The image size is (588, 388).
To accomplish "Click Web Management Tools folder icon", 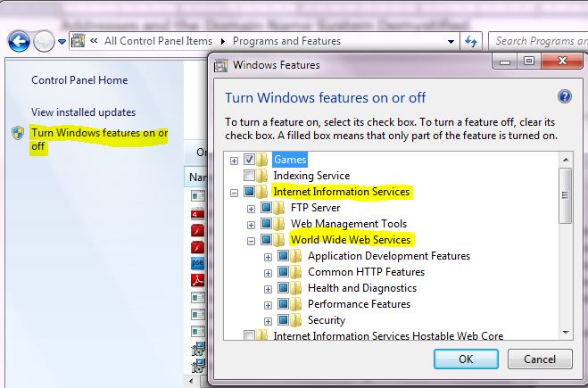I will [278, 224].
